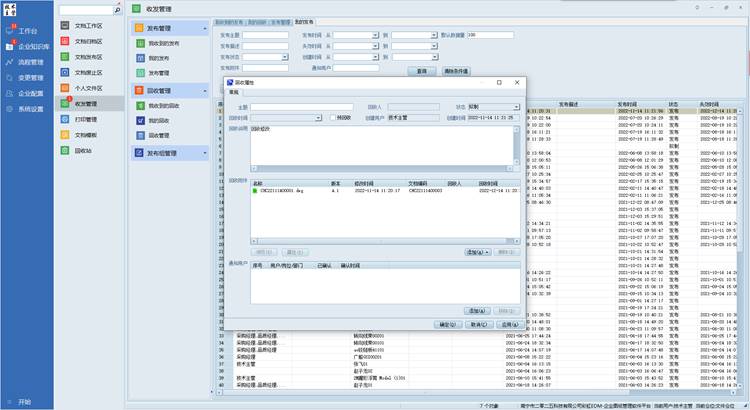Collapse the 发布管理 section

(202, 28)
